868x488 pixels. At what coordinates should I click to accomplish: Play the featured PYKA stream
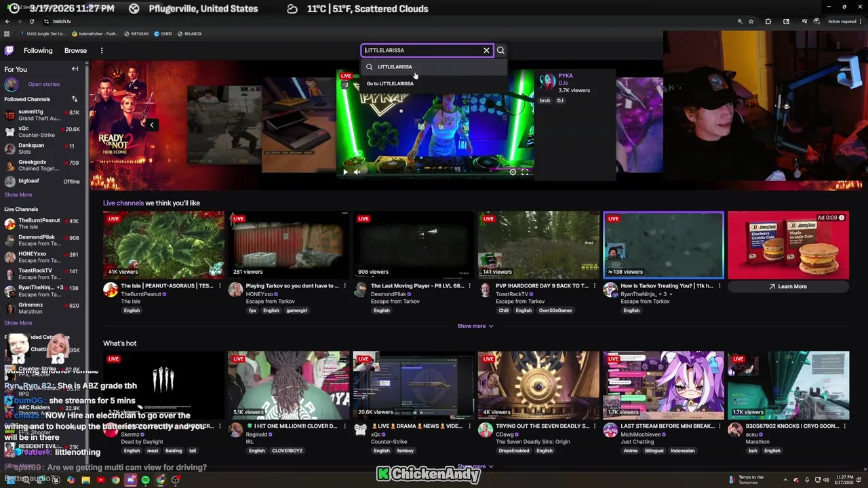tap(344, 172)
